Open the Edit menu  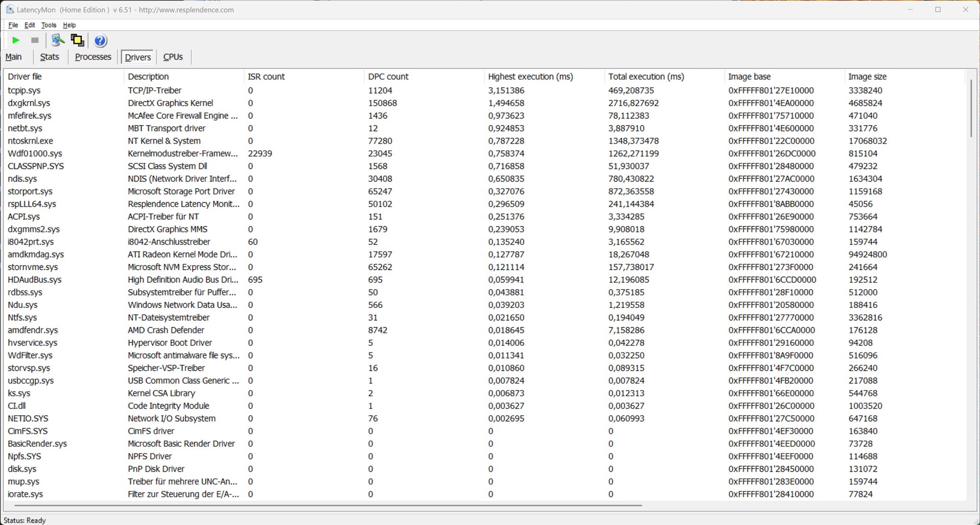[x=30, y=25]
